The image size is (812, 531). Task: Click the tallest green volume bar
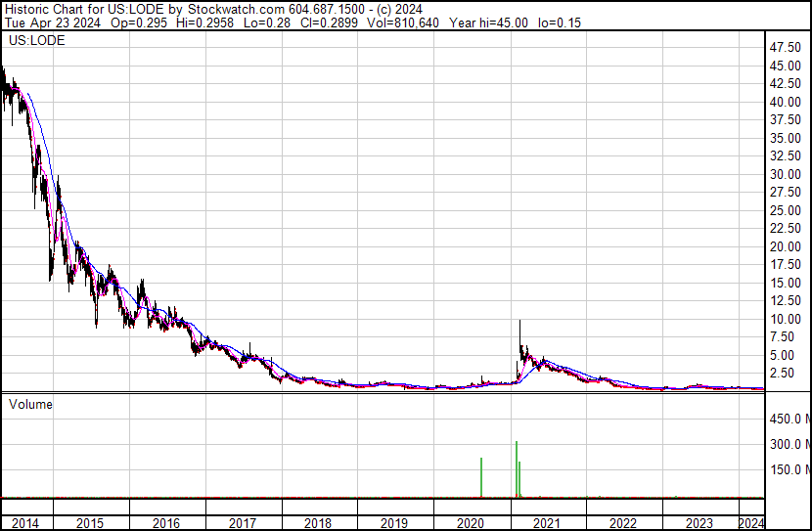[516, 469]
